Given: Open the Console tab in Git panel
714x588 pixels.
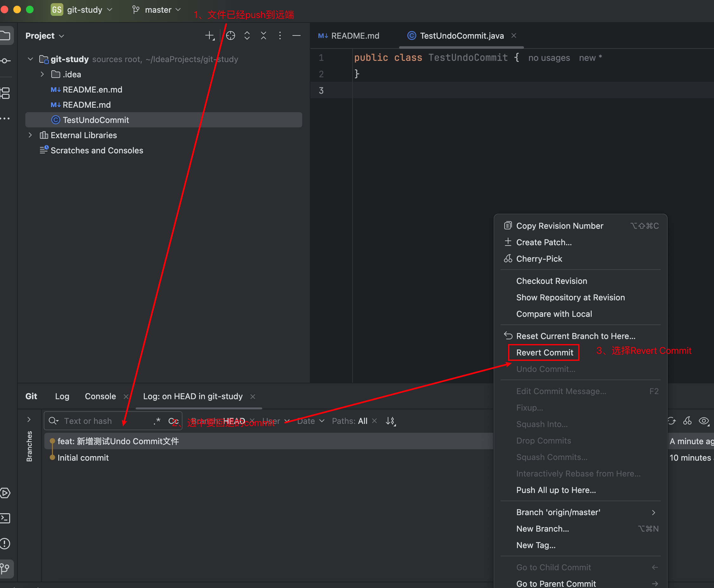Looking at the screenshot, I should click(x=100, y=396).
